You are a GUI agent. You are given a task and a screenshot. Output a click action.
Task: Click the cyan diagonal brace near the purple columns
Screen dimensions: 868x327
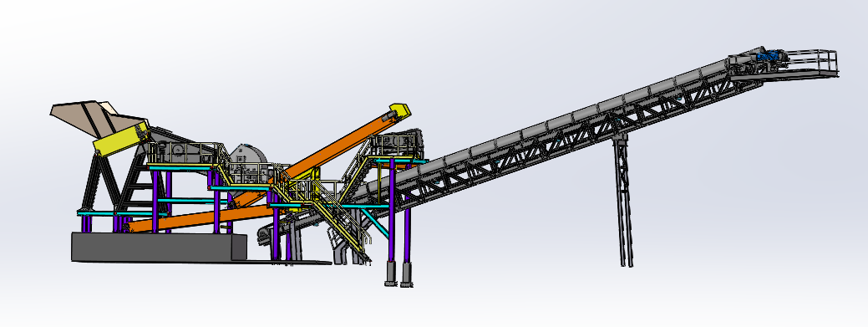tap(377, 224)
